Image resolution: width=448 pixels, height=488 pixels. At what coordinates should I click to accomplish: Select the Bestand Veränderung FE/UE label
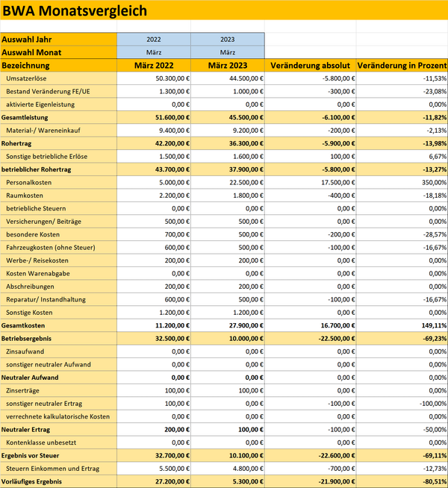pyautogui.click(x=48, y=92)
